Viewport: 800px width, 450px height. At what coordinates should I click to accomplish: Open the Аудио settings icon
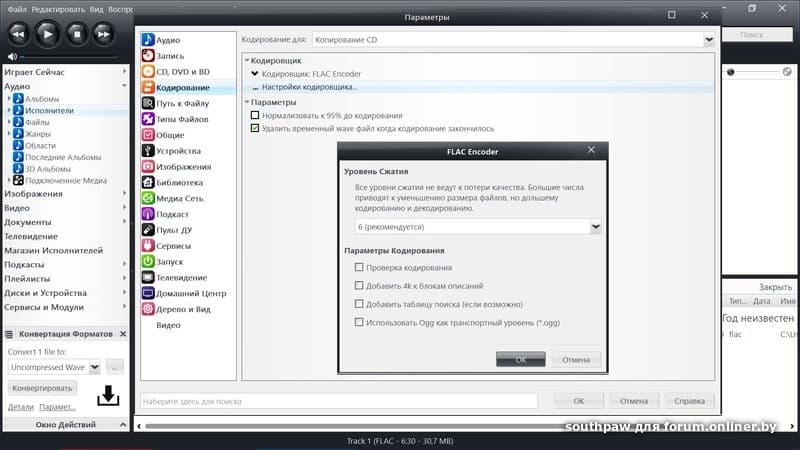tap(148, 39)
